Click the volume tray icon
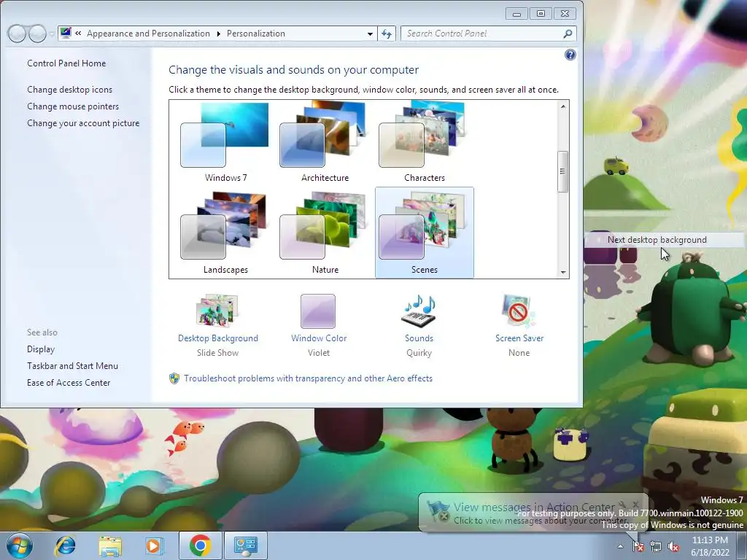747x560 pixels. (x=673, y=546)
